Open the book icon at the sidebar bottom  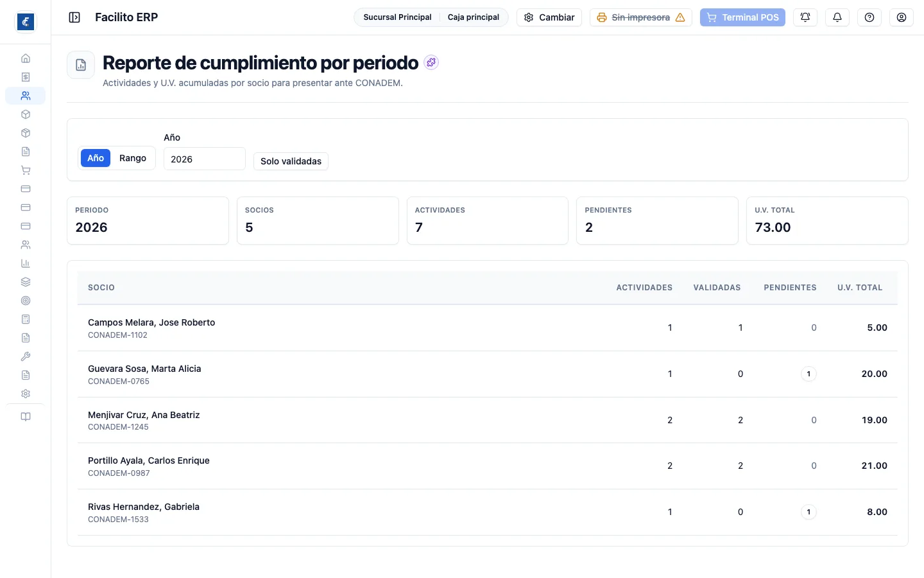(26, 417)
